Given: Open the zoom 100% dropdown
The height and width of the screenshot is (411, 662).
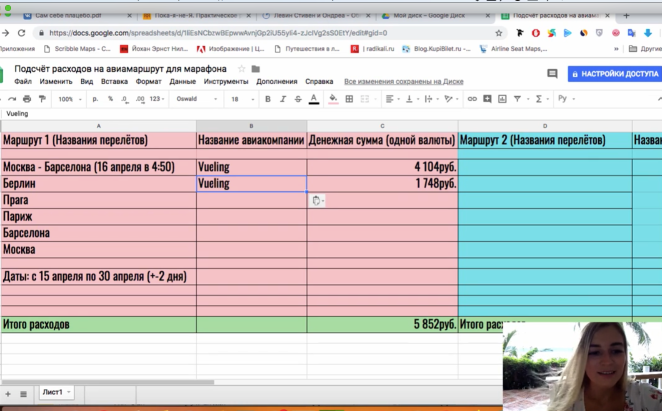Looking at the screenshot, I should point(70,99).
